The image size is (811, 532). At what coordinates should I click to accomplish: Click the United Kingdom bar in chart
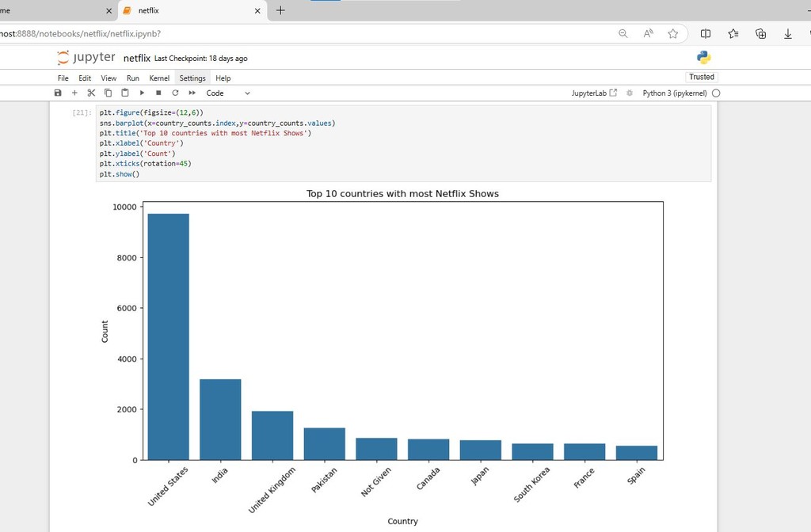click(272, 435)
